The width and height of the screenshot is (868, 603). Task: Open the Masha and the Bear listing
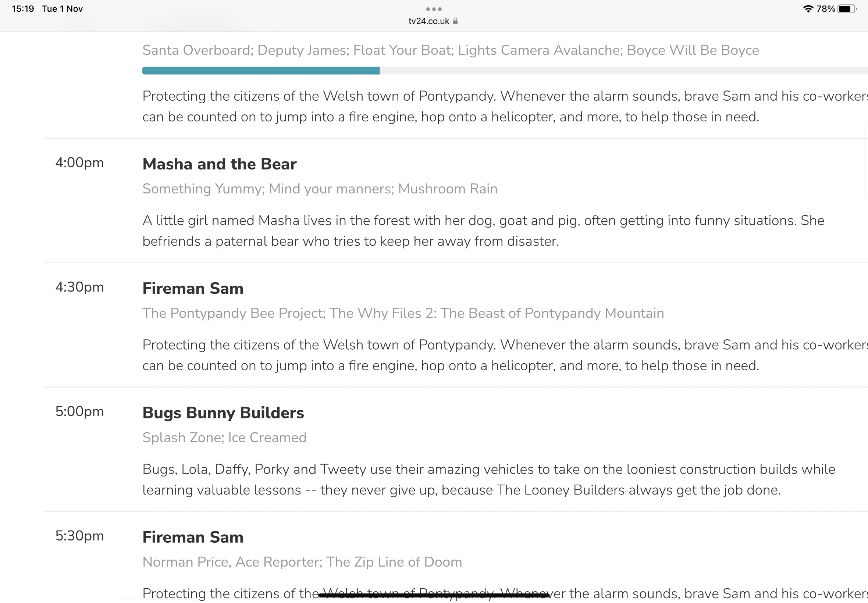(x=219, y=164)
